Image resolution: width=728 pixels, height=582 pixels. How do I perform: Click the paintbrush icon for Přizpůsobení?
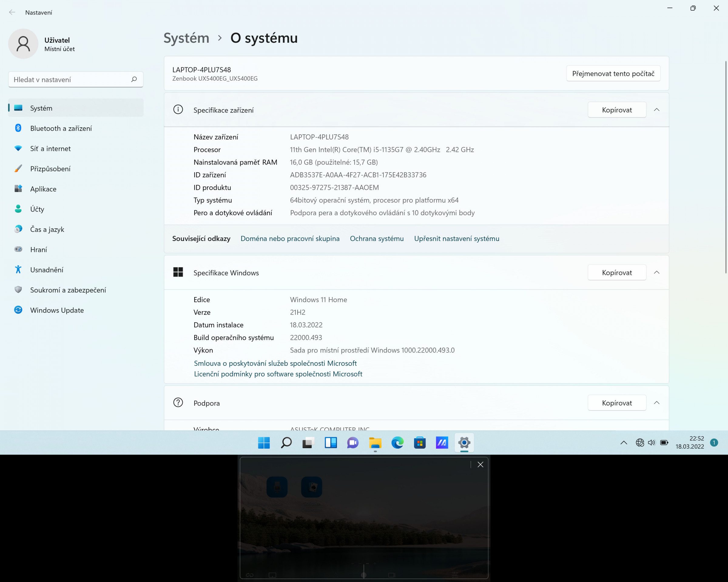click(18, 168)
